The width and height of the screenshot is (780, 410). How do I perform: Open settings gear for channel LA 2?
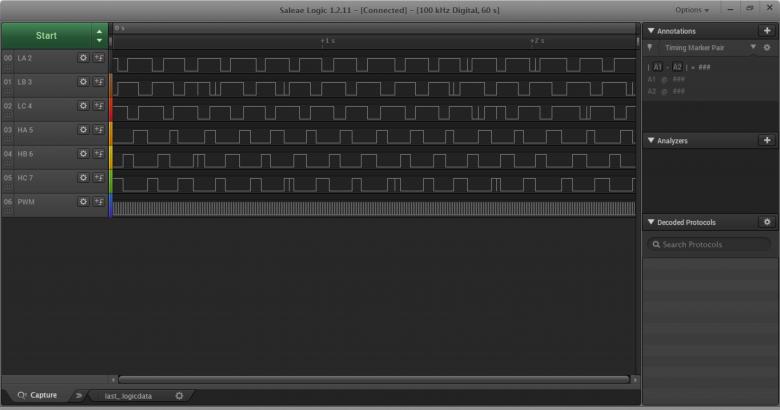(x=84, y=58)
